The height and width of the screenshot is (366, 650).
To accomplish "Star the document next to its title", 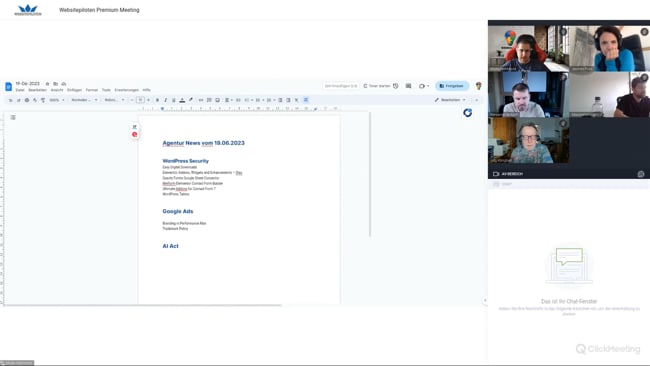I will pos(47,84).
